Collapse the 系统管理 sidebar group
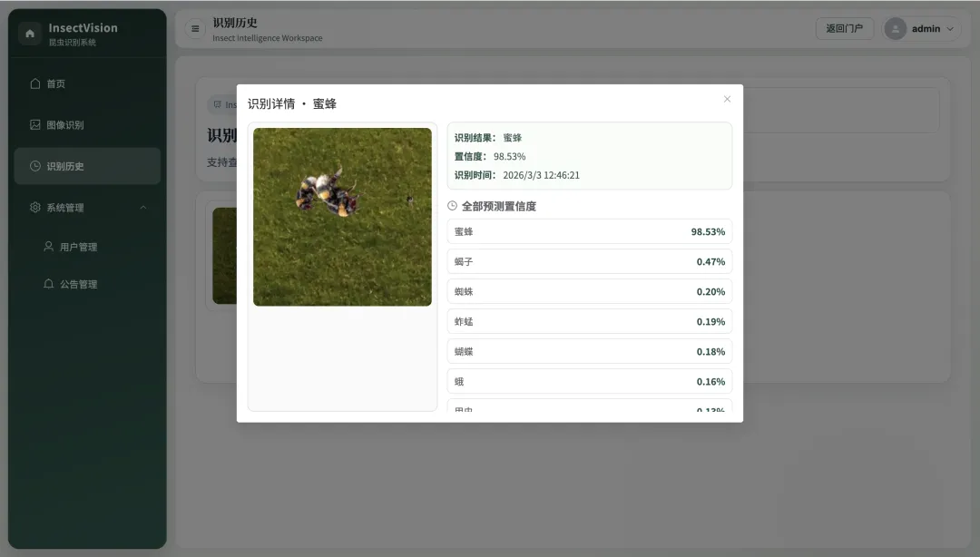This screenshot has height=557, width=980. pyautogui.click(x=87, y=208)
